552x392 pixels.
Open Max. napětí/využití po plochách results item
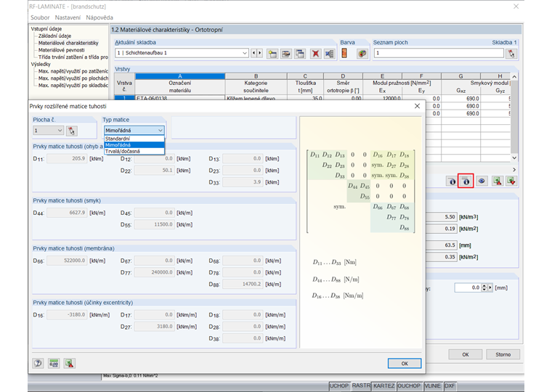point(73,78)
